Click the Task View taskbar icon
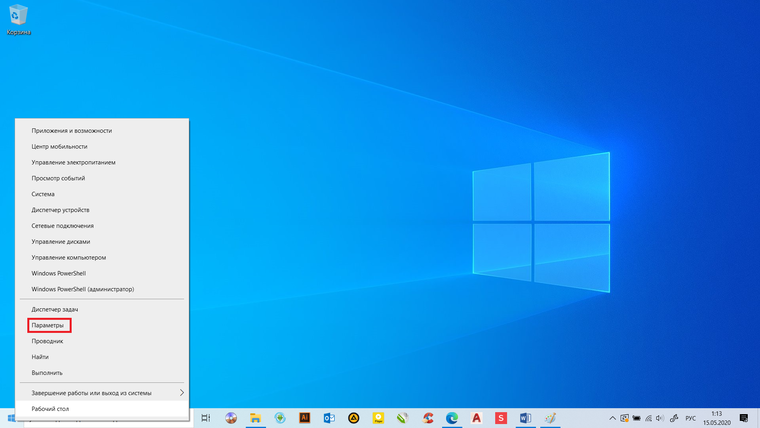The width and height of the screenshot is (760, 428). tap(206, 418)
